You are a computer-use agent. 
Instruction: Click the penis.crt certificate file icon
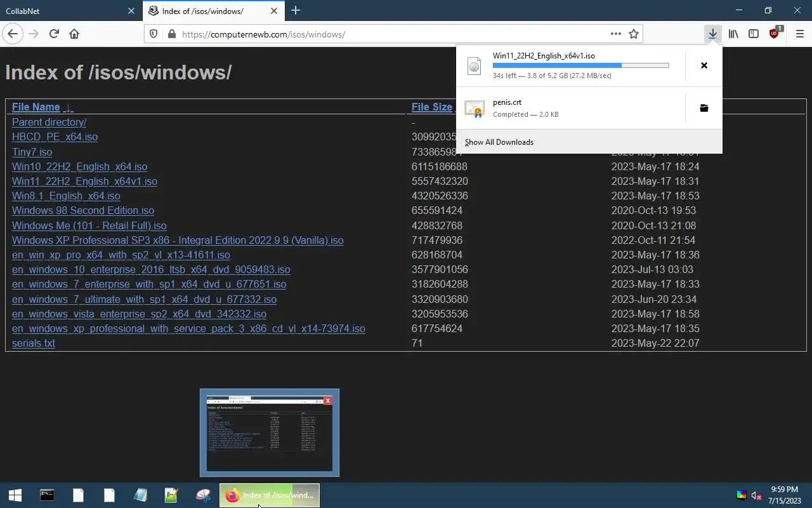pyautogui.click(x=475, y=109)
